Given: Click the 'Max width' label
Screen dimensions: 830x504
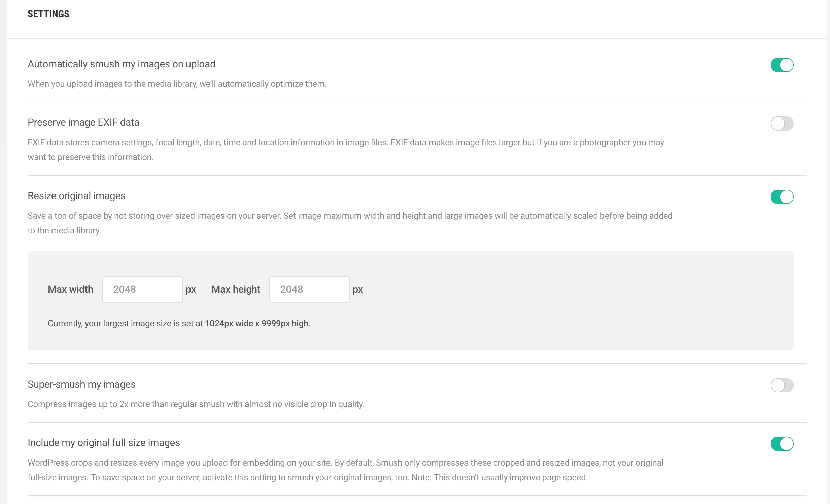Looking at the screenshot, I should pos(70,289).
